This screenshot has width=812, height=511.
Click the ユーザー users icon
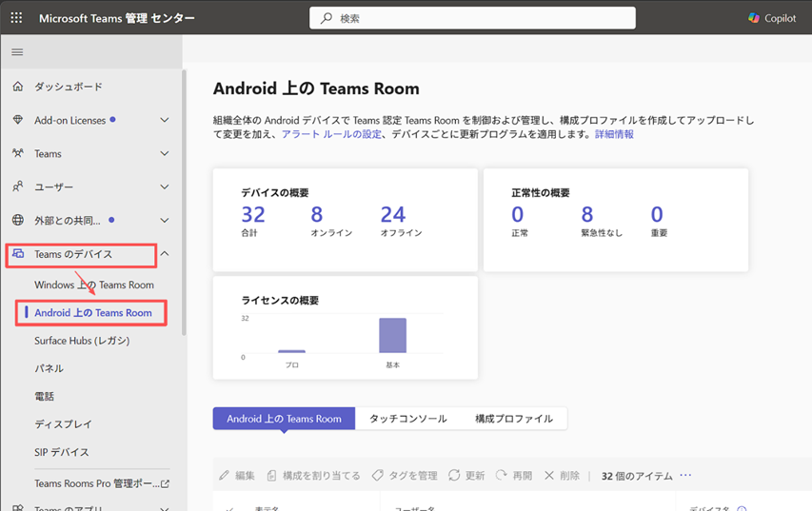[x=17, y=187]
